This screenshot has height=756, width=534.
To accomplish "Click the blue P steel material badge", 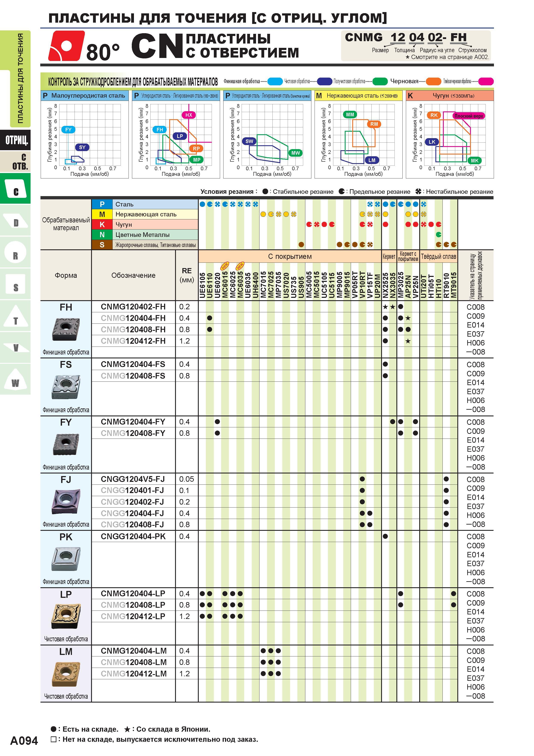I will 102,205.
